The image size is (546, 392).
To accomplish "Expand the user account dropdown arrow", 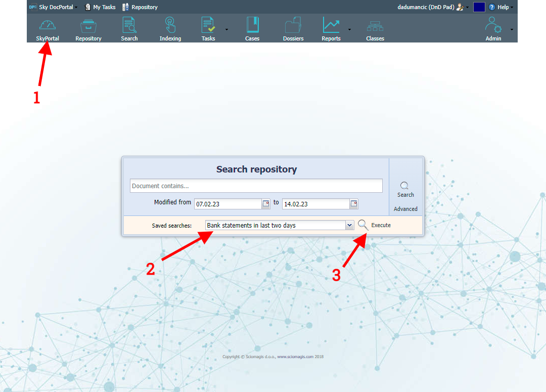I will click(467, 7).
